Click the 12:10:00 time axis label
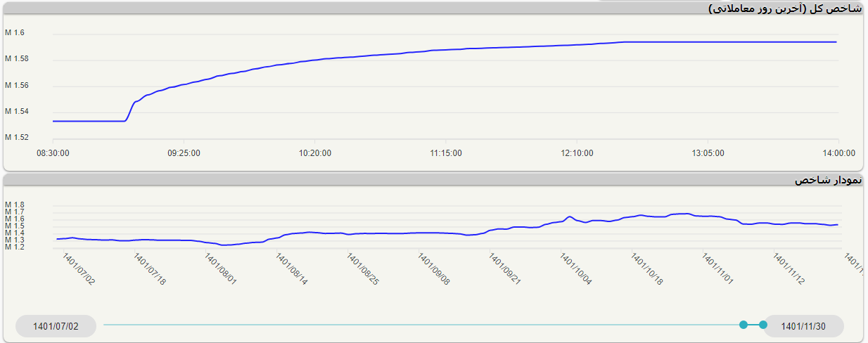The height and width of the screenshot is (343, 868). (x=577, y=153)
